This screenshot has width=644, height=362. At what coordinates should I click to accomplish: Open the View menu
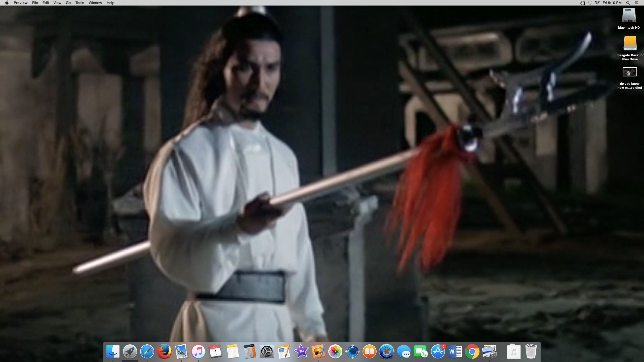pos(57,3)
